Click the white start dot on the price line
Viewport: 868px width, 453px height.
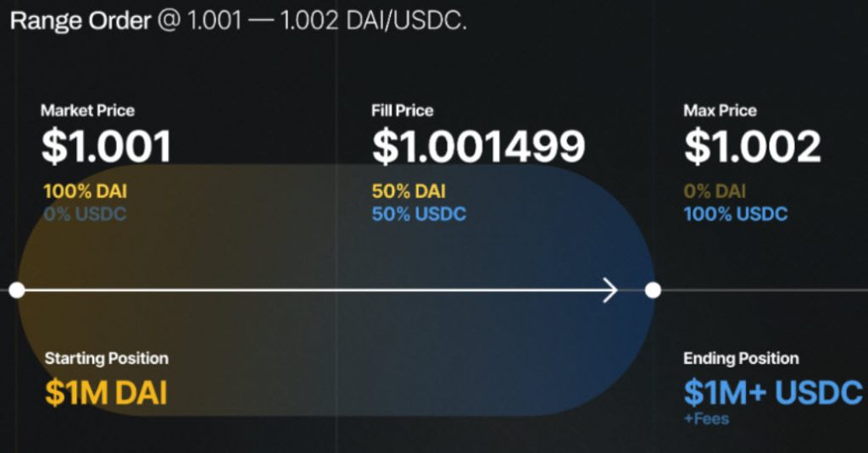(17, 290)
